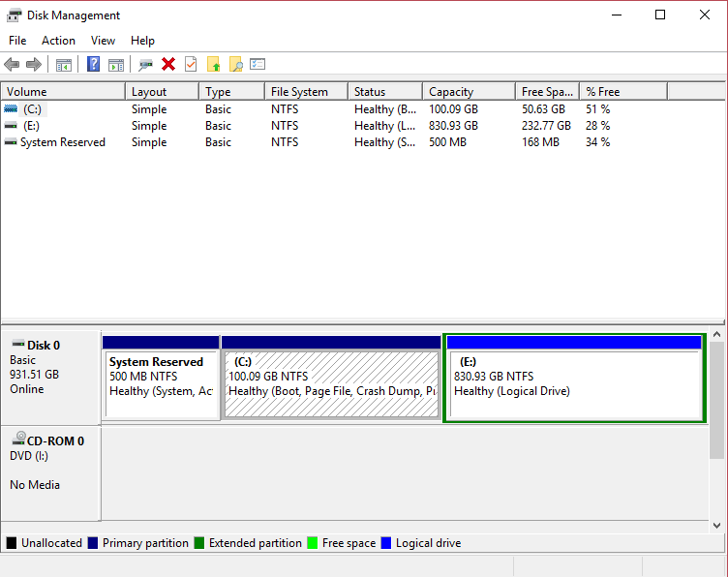Sort by the Type column header
Image resolution: width=728 pixels, height=577 pixels.
(x=232, y=91)
